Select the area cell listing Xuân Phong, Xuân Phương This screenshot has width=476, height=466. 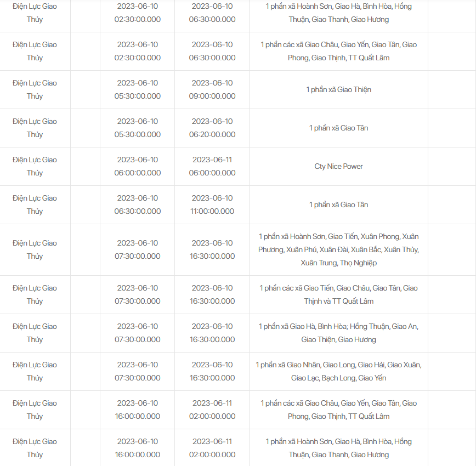point(338,250)
